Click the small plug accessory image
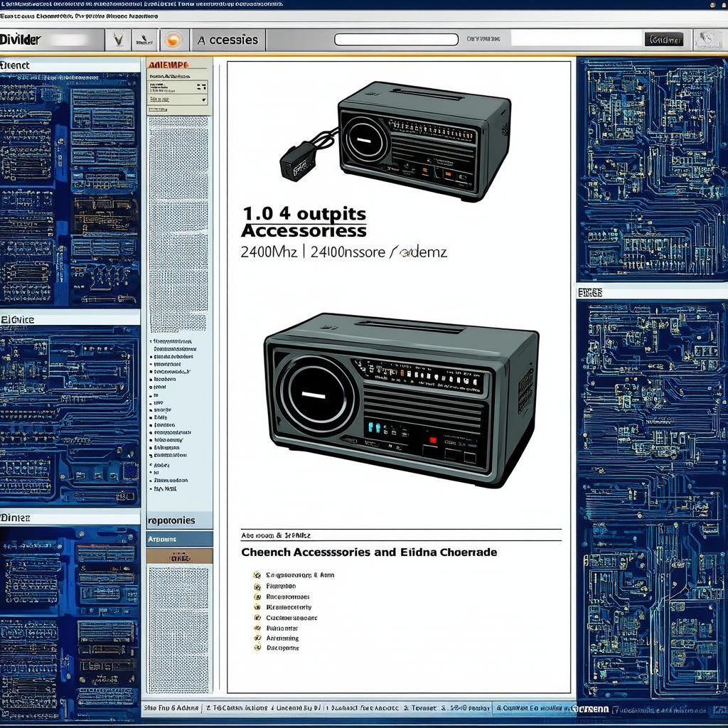 point(299,160)
